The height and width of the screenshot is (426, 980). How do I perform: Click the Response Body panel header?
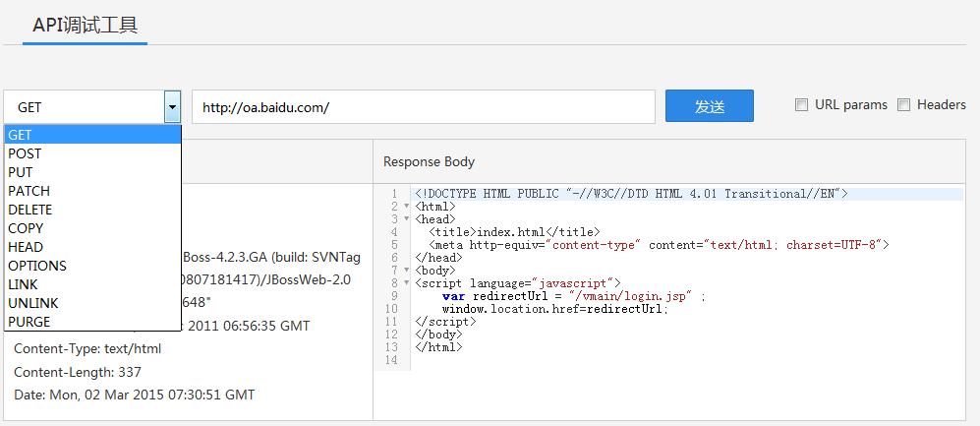(x=669, y=161)
